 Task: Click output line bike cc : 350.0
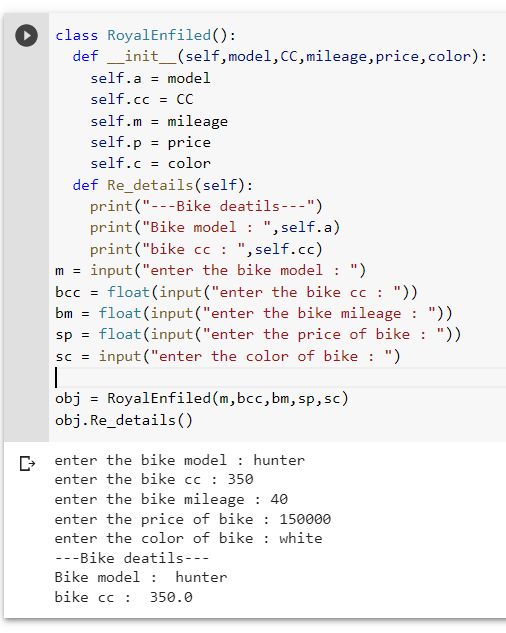point(124,597)
